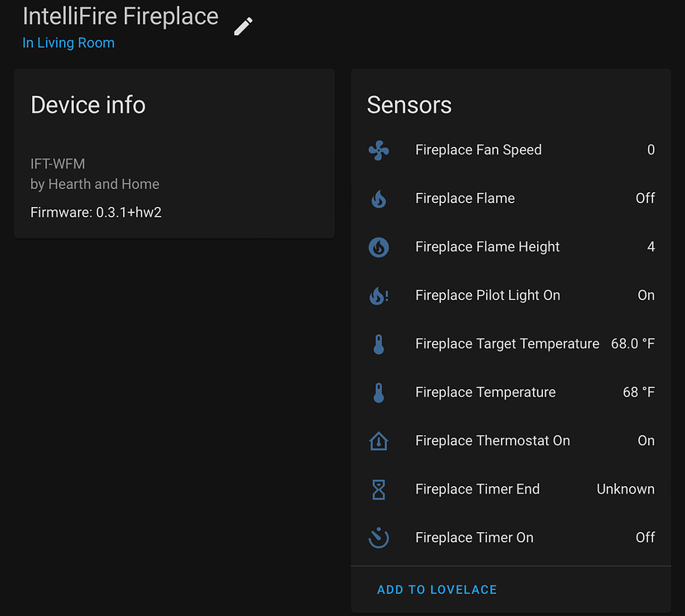This screenshot has width=685, height=616.
Task: Click the Fireplace Timer End hourglass icon
Action: [379, 490]
